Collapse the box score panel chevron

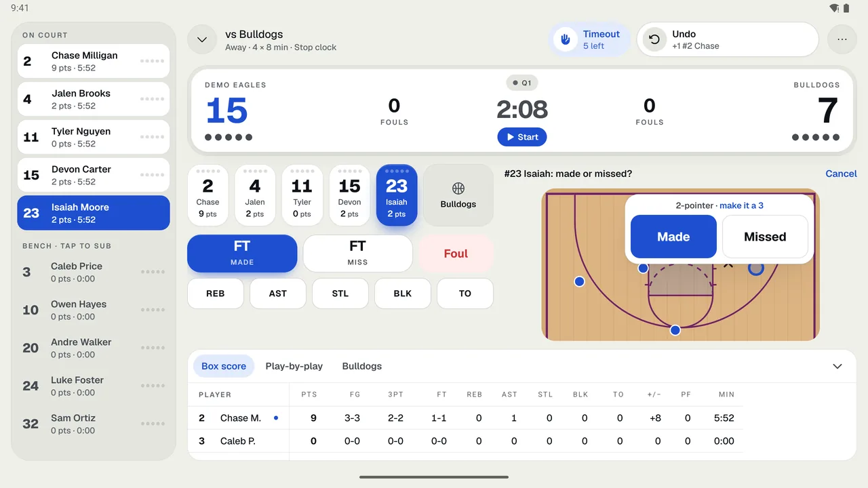coord(837,366)
